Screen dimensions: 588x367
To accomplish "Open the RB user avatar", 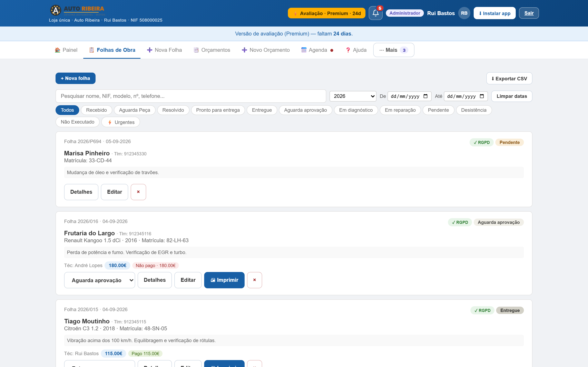I will coord(464,13).
